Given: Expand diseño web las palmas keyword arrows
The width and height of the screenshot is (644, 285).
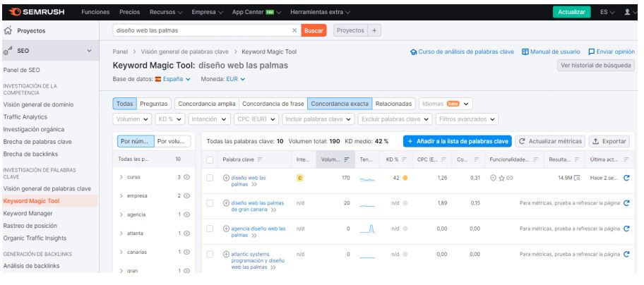Looking at the screenshot, I should click(x=254, y=185).
